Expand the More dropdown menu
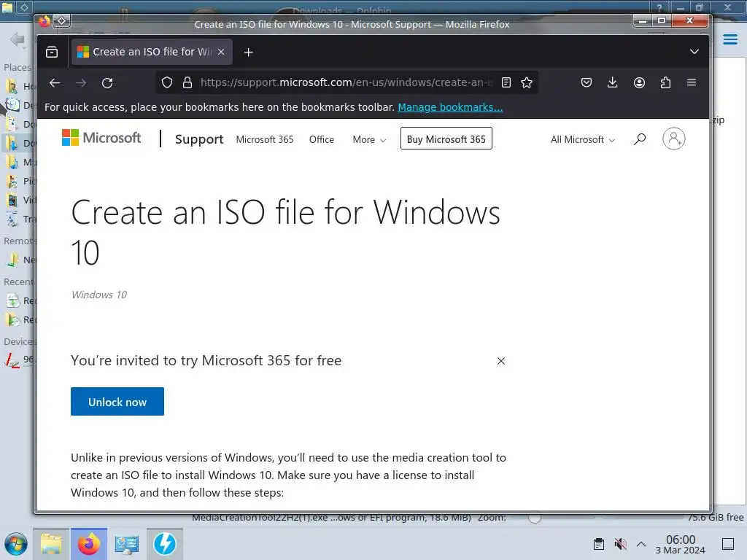 pyautogui.click(x=369, y=139)
